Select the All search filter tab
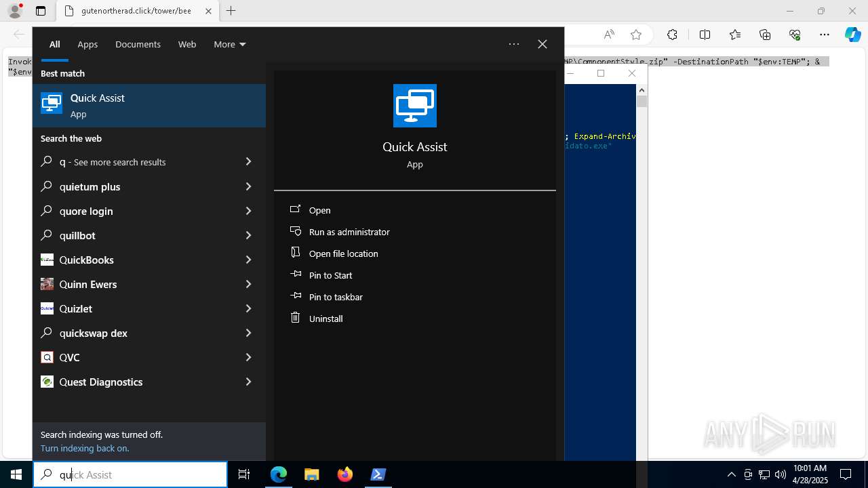This screenshot has width=868, height=488. click(x=55, y=44)
